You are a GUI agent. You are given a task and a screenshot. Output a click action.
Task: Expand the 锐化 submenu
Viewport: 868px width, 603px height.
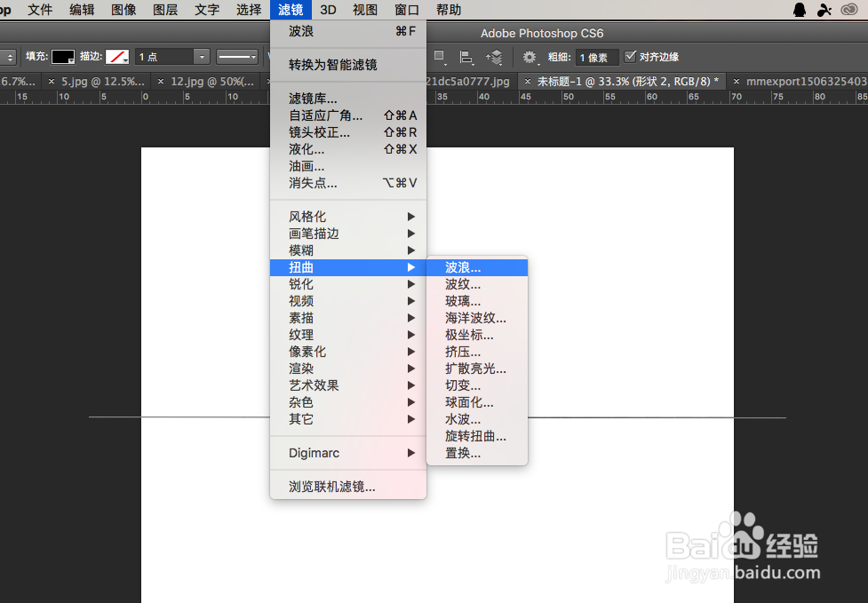pos(348,284)
